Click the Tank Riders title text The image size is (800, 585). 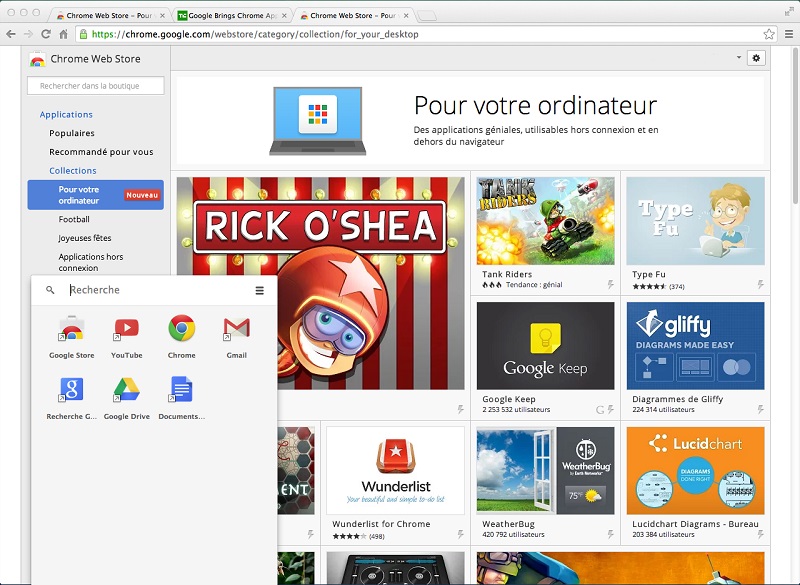click(507, 274)
